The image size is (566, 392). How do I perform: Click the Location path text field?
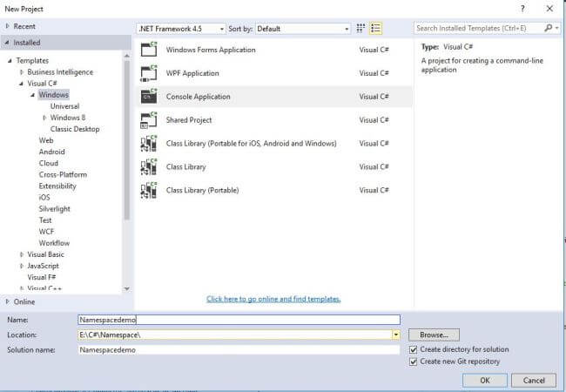pos(235,335)
